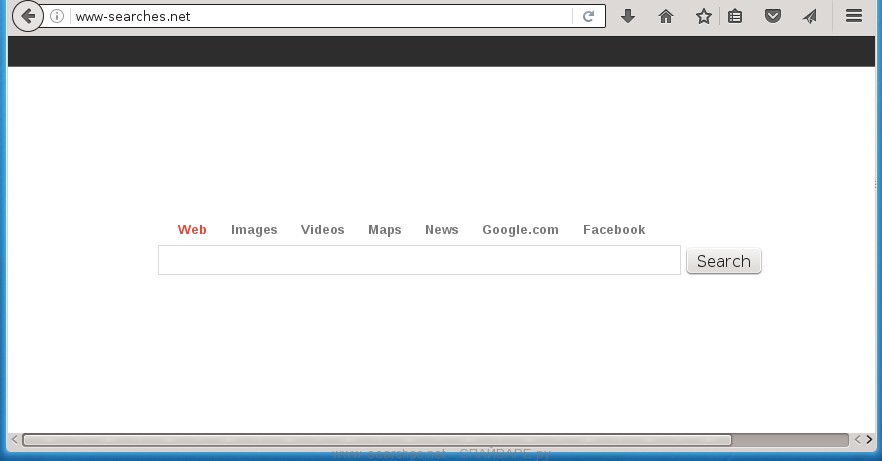This screenshot has height=461, width=882.
Task: Focus the search text box
Action: pyautogui.click(x=419, y=260)
